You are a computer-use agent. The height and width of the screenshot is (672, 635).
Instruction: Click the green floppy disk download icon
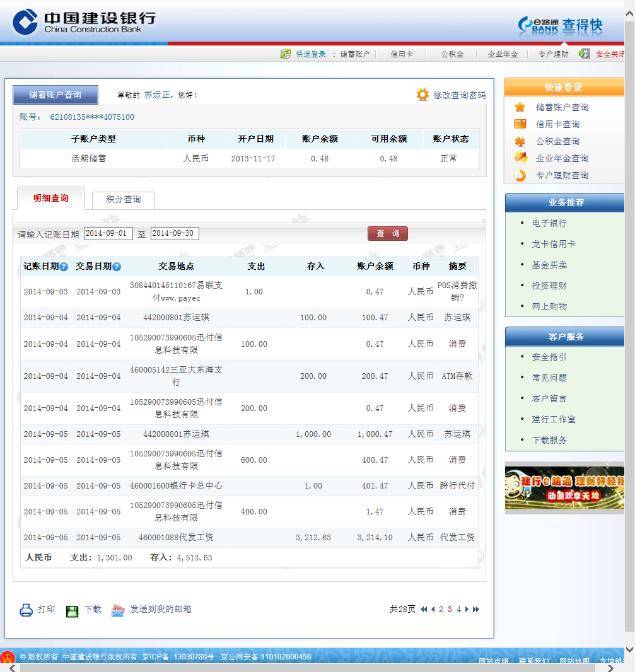72,611
